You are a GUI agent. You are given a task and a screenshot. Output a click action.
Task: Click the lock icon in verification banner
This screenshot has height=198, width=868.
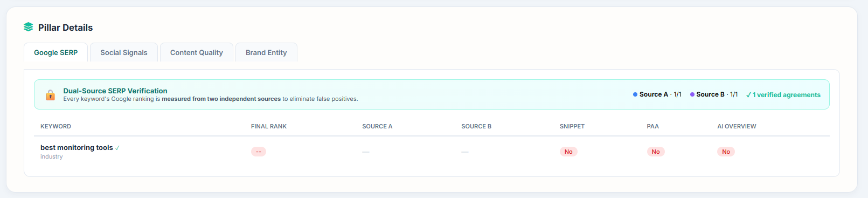[x=50, y=95]
